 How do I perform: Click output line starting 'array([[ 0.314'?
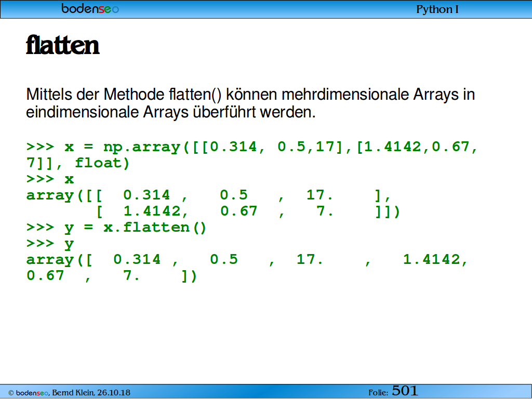click(208, 196)
